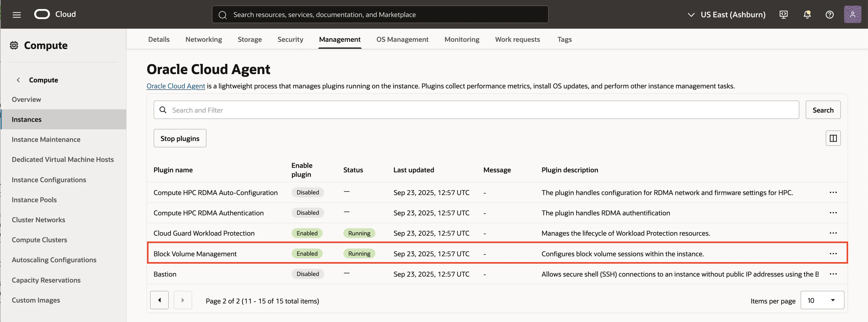Image resolution: width=868 pixels, height=322 pixels.
Task: Click the Stop plugins button
Action: (180, 138)
